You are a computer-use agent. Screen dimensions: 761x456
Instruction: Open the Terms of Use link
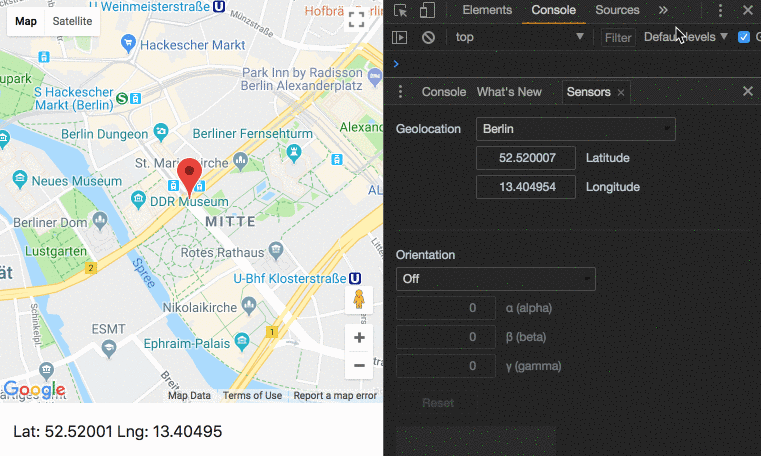tap(252, 396)
